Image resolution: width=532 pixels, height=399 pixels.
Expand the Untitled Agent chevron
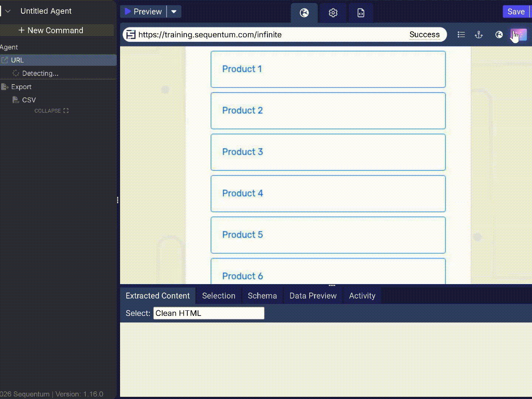(x=8, y=11)
